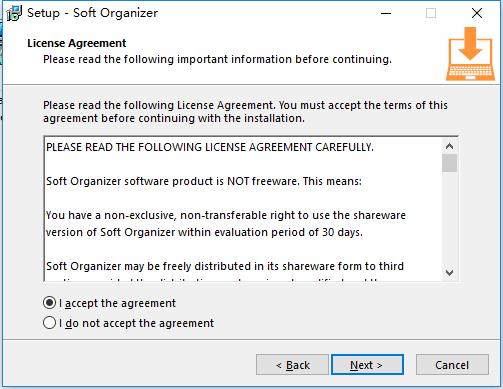Click the 'Setup - Soft Organizer' title text
Image resolution: width=503 pixels, height=389 pixels.
click(x=92, y=13)
